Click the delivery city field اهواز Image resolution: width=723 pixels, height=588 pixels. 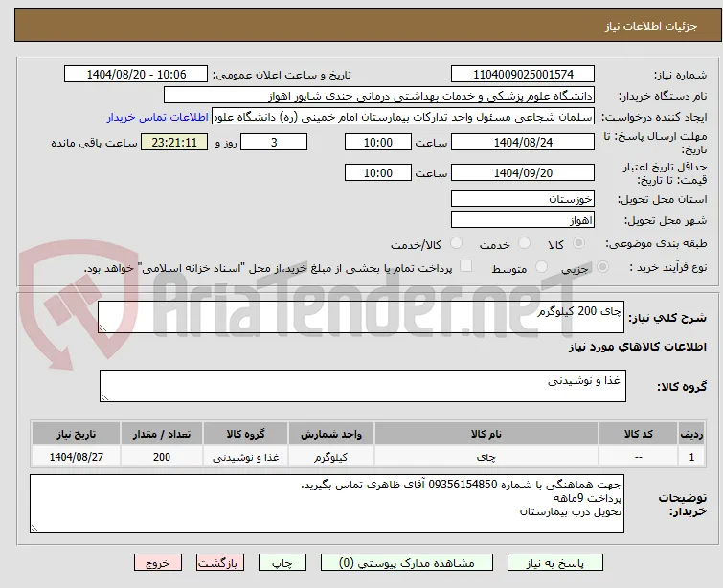523,219
